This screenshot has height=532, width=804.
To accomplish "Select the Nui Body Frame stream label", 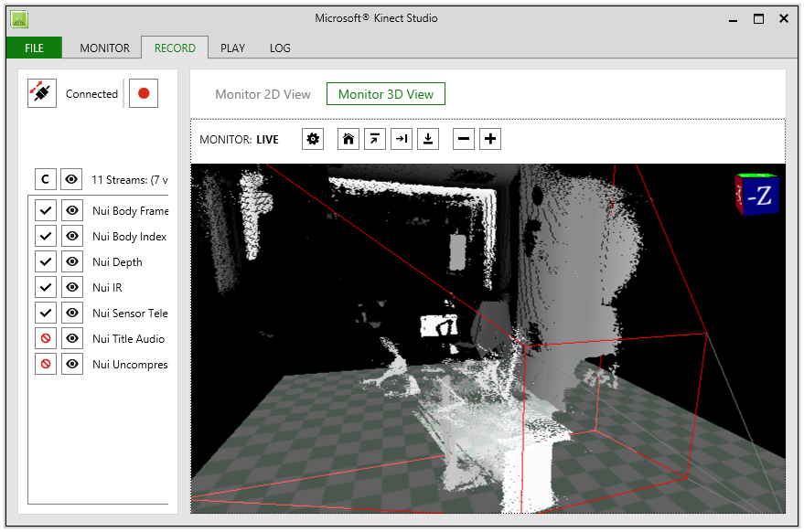I will (131, 210).
